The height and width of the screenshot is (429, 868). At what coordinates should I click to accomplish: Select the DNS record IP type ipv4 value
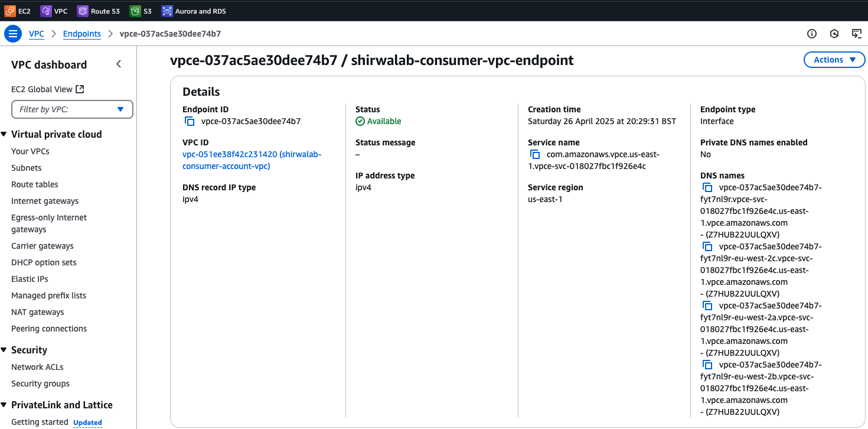[x=190, y=199]
